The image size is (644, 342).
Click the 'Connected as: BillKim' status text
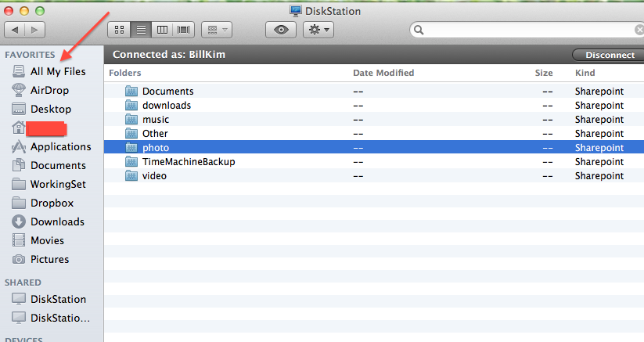pos(169,55)
